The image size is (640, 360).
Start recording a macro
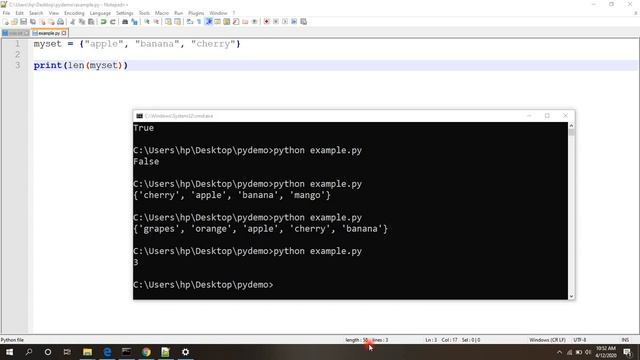267,22
